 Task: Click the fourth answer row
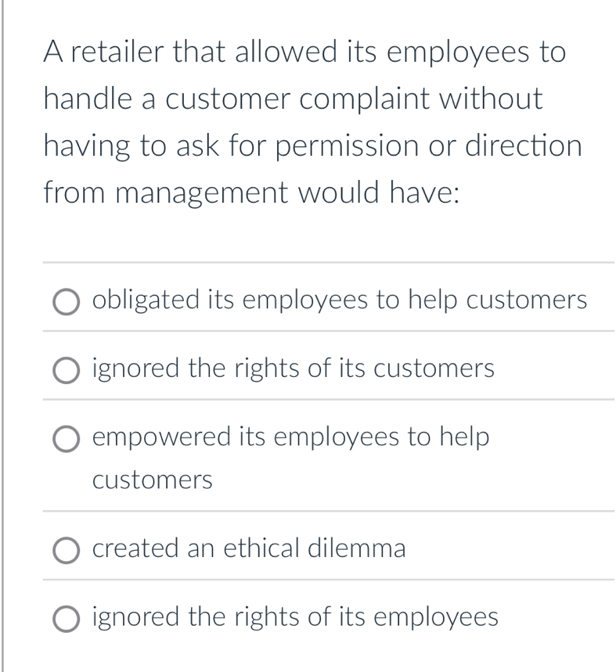coord(313,548)
